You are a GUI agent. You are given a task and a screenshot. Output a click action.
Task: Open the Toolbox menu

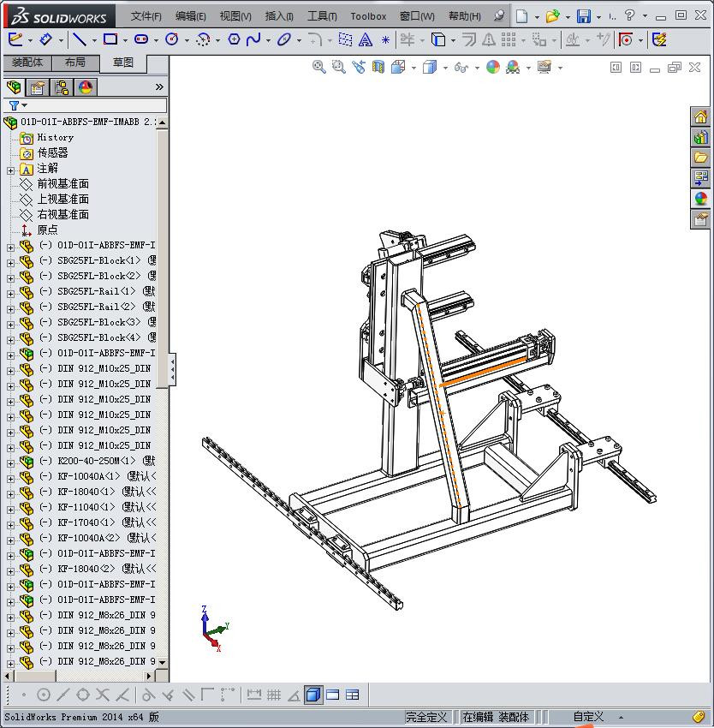[368, 16]
